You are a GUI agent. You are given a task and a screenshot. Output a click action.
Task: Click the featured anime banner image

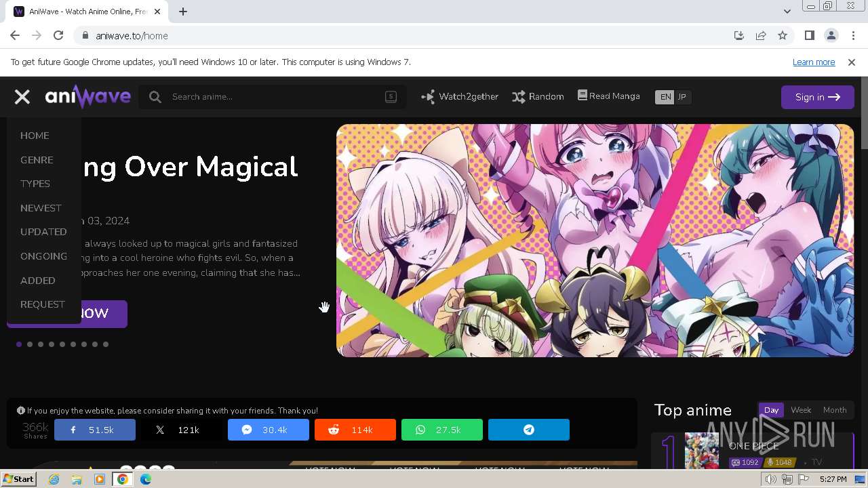coord(595,241)
